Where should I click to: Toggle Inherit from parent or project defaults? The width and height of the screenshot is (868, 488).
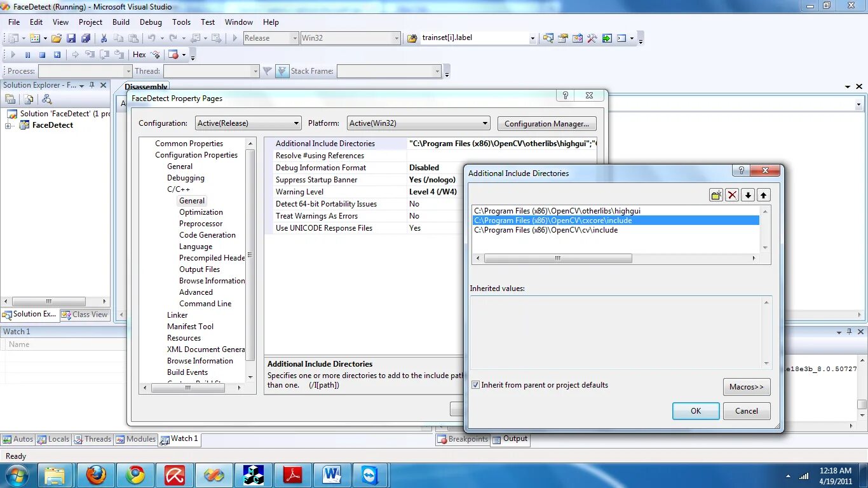(475, 385)
